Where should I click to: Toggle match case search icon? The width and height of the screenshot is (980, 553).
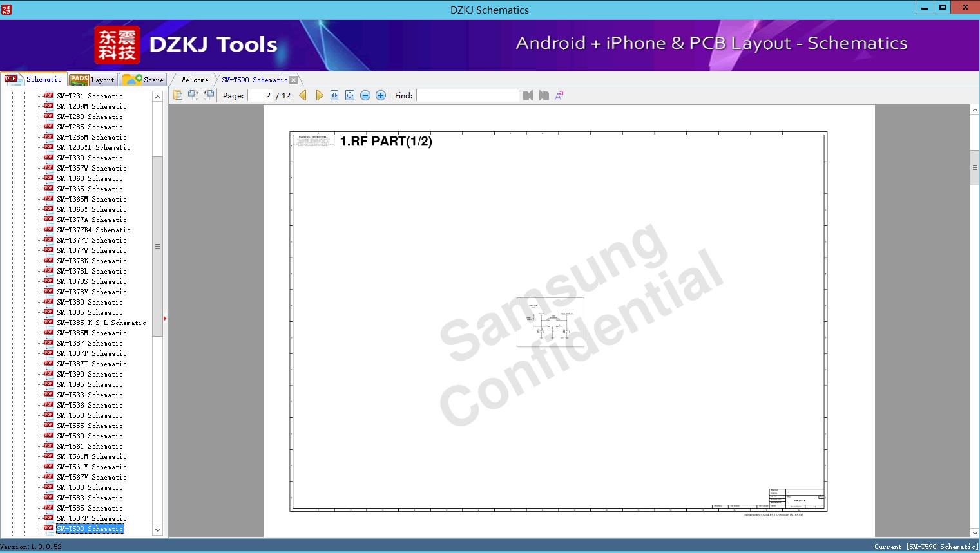coord(559,95)
